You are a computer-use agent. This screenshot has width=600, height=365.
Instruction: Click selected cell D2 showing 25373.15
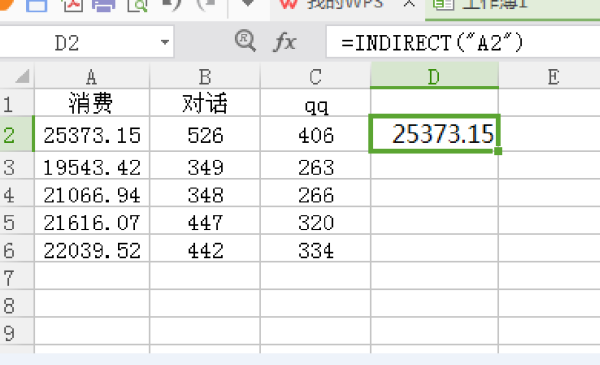434,134
